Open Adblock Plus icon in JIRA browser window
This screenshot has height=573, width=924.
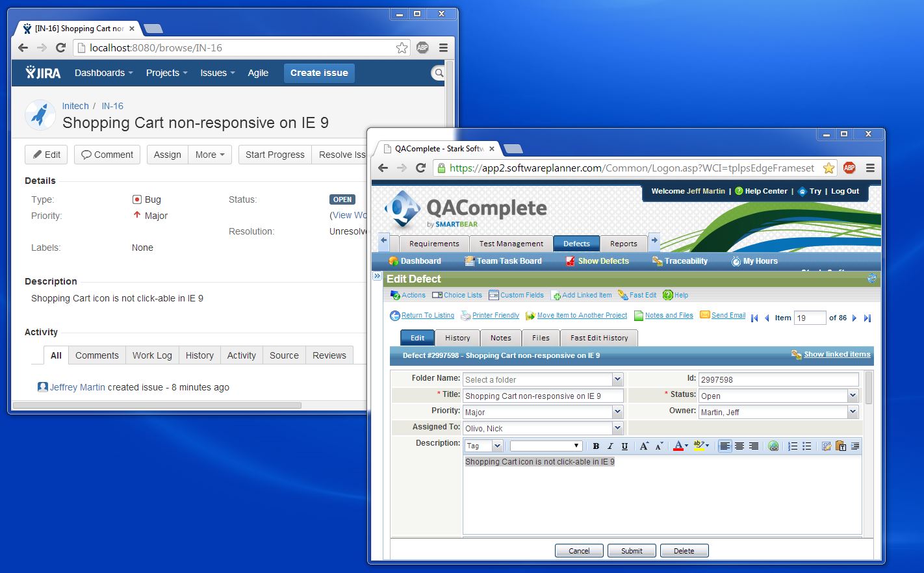422,47
